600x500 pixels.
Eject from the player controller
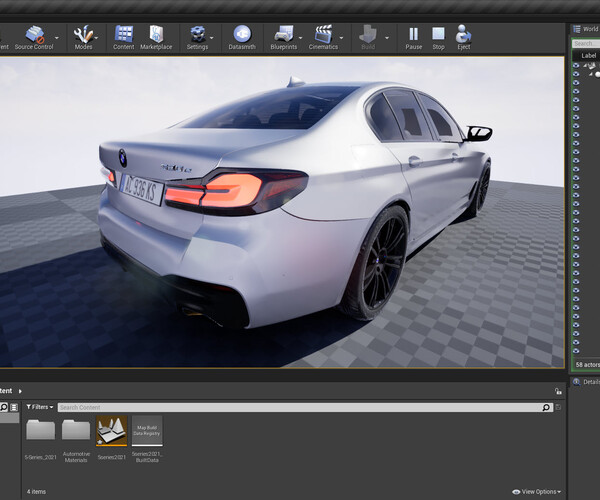(x=463, y=37)
